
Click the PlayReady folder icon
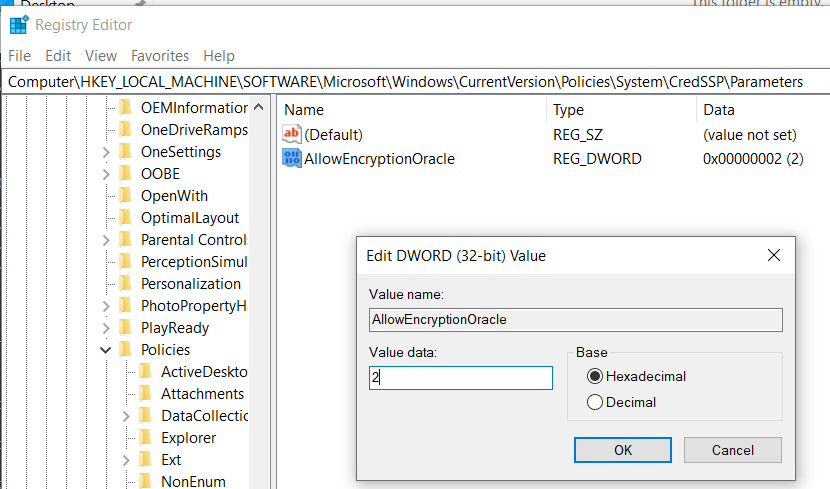(x=125, y=328)
